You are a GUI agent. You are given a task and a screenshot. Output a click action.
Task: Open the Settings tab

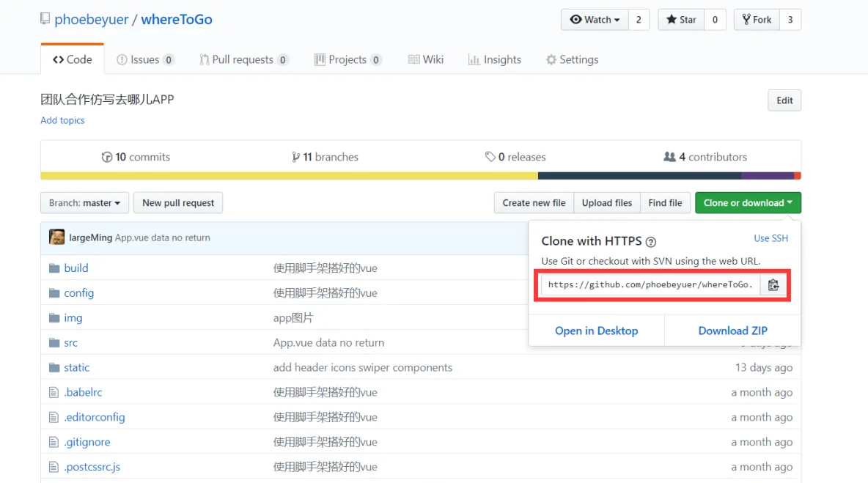point(572,59)
